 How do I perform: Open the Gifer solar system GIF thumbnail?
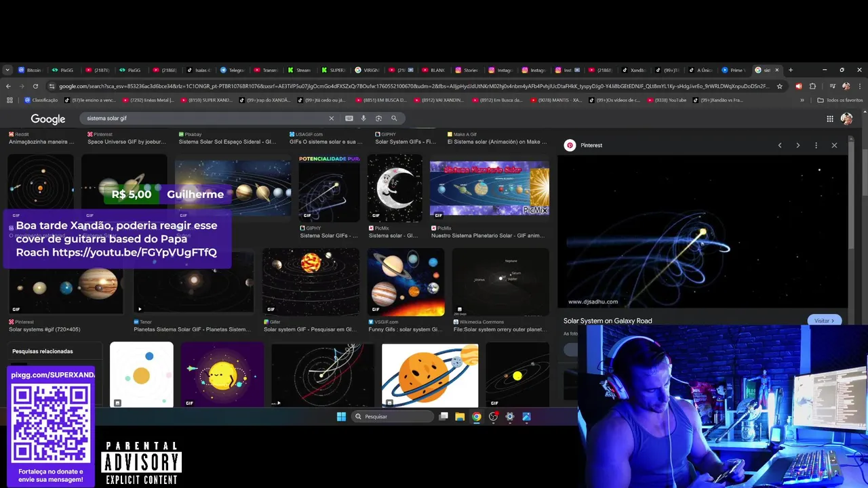click(x=311, y=282)
